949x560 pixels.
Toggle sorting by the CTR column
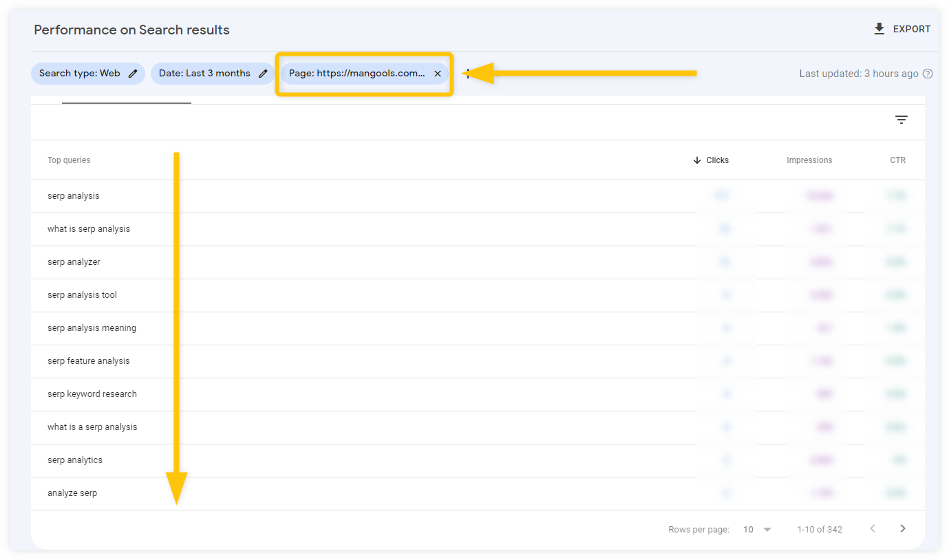[x=897, y=160]
